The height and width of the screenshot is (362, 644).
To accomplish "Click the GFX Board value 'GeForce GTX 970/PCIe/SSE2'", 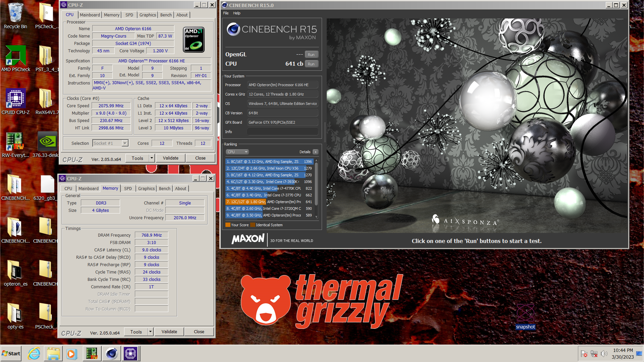I will (283, 122).
